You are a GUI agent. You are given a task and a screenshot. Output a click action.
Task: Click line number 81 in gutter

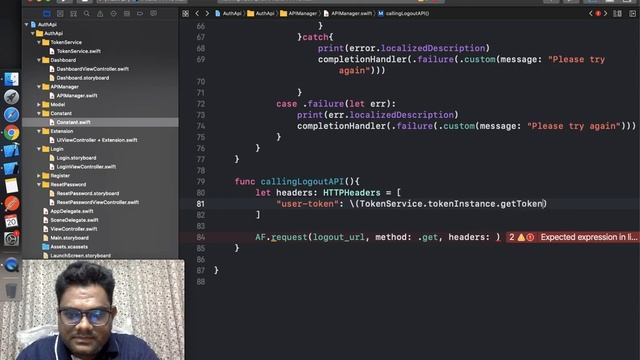pos(200,204)
